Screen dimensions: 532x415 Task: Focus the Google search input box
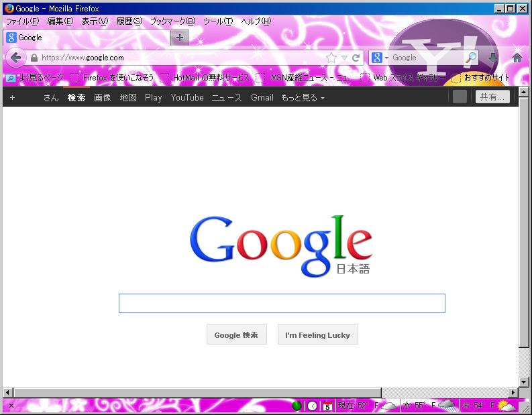(x=282, y=304)
